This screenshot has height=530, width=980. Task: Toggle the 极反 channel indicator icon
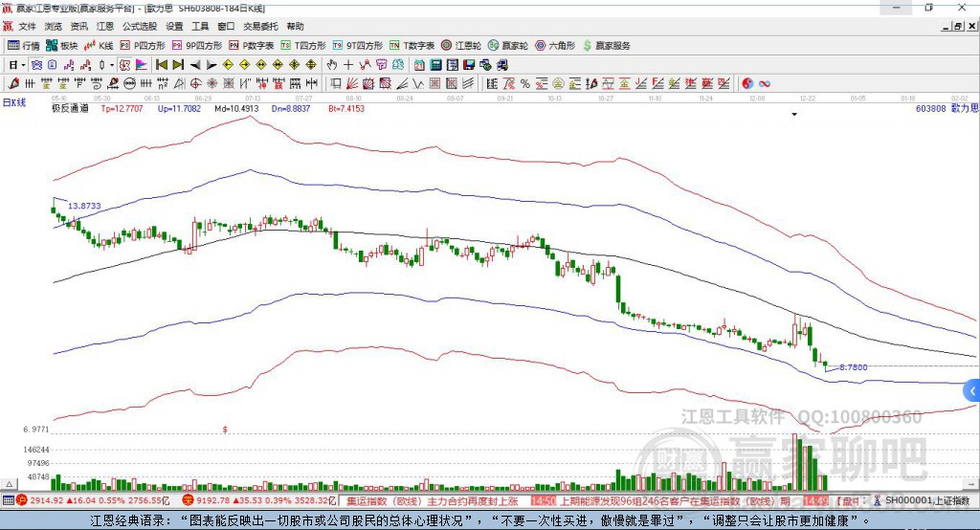pyautogui.click(x=124, y=65)
